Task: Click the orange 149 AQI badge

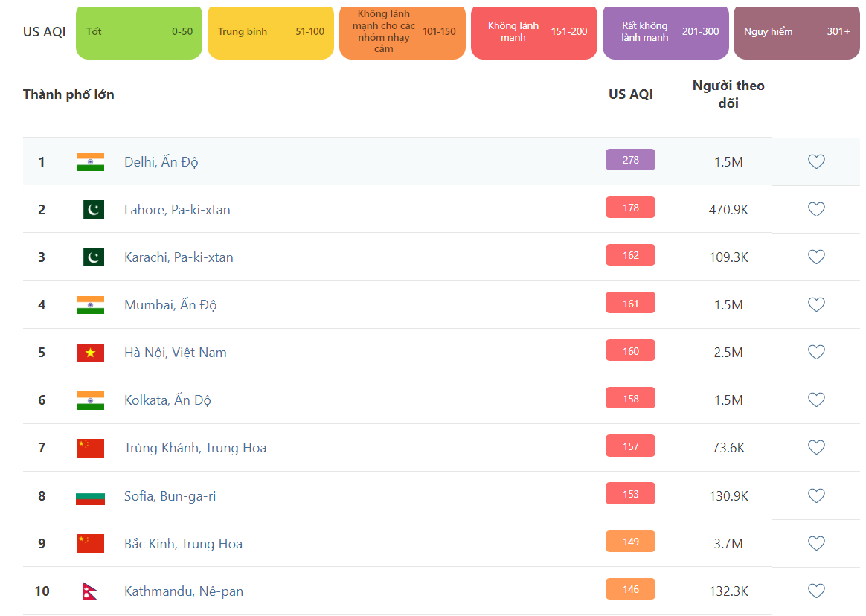Action: point(630,542)
